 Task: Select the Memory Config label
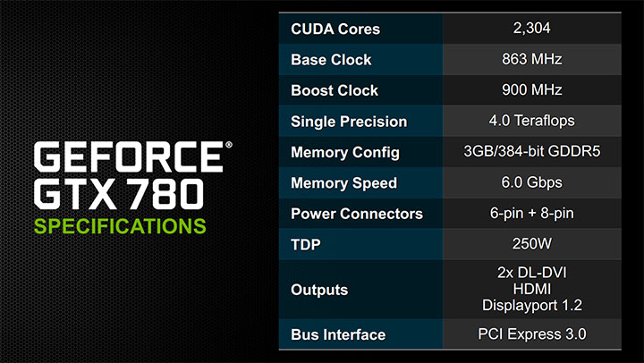coord(345,153)
